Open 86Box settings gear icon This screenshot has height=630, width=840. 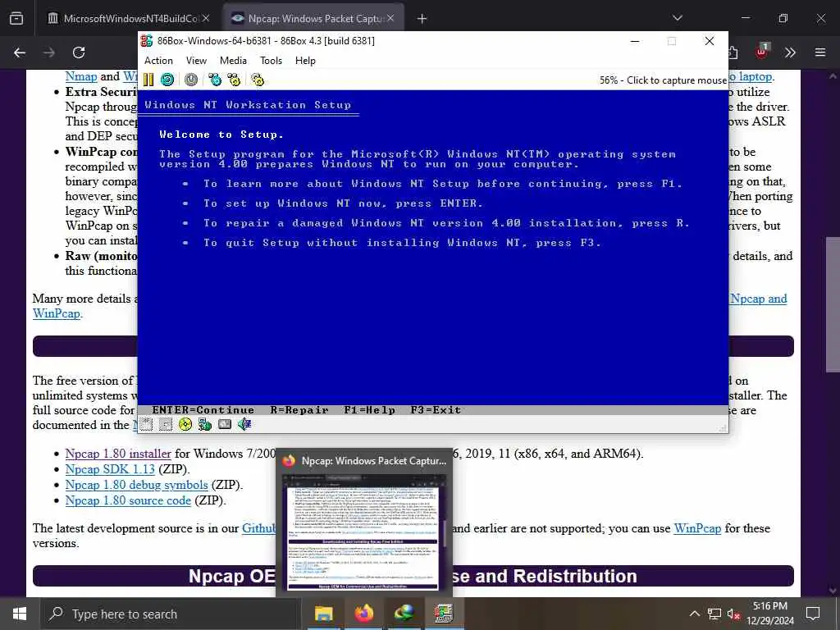pos(258,80)
